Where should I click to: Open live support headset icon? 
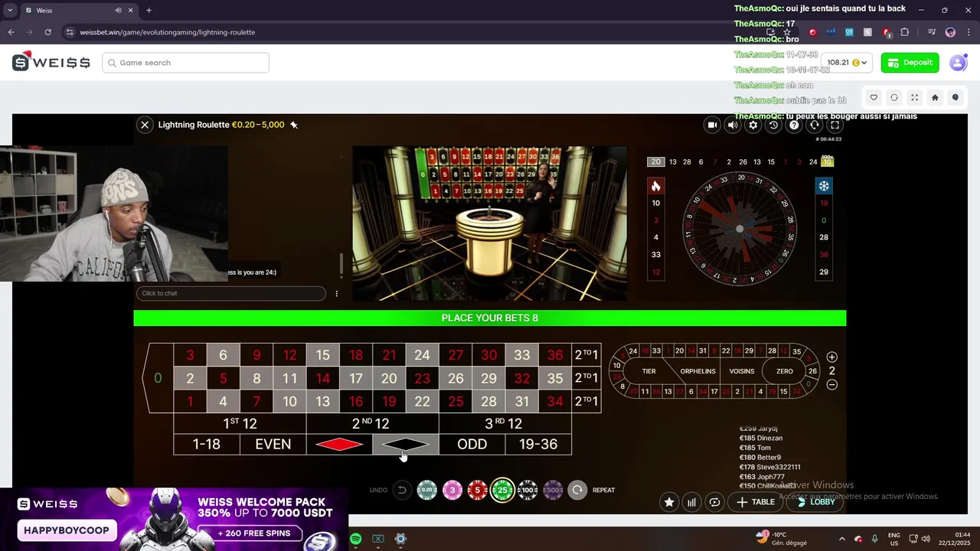click(x=815, y=125)
